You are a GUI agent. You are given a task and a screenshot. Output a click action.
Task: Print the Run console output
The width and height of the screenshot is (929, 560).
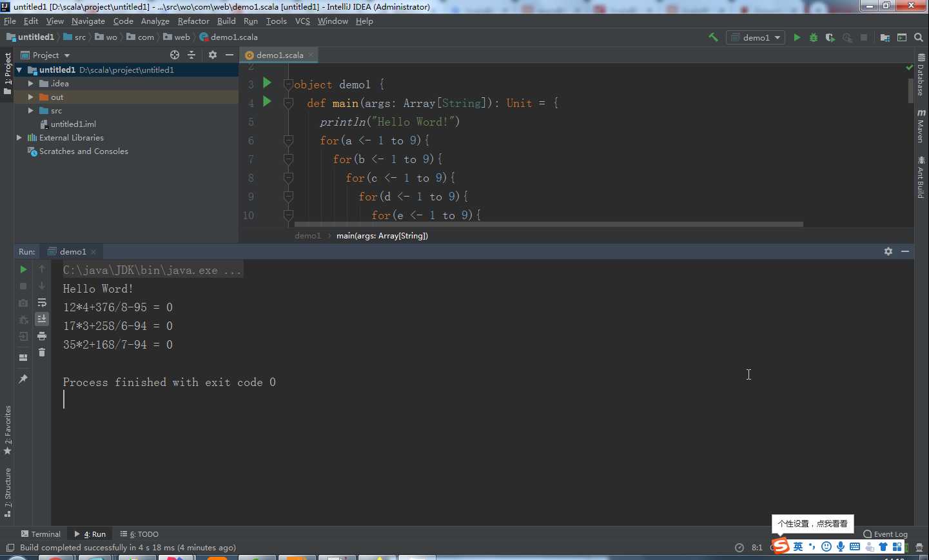[42, 336]
